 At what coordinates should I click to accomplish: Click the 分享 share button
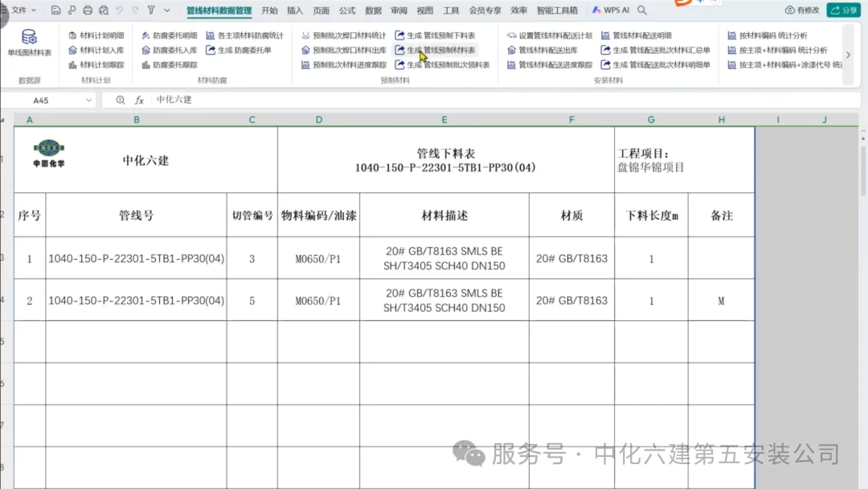844,10
